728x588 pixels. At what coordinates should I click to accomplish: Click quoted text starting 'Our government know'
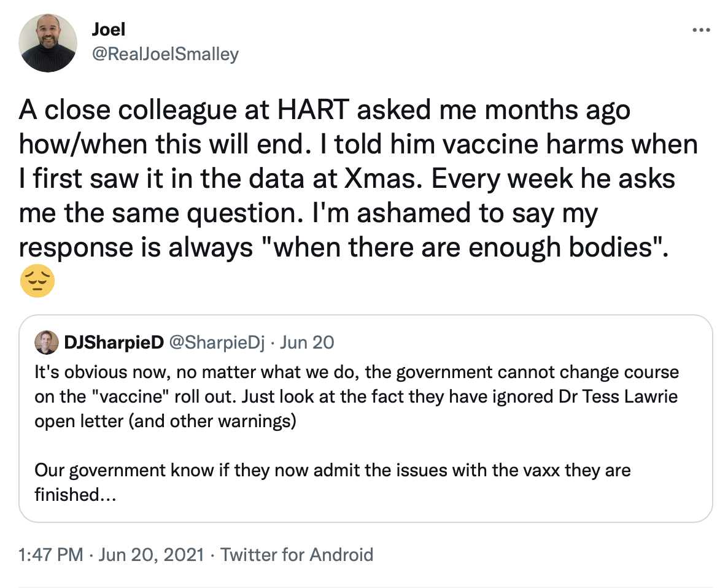pyautogui.click(x=332, y=471)
